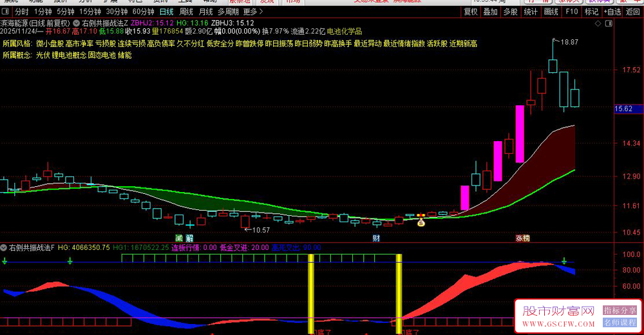644x335 pixels.
Task: Open the main chart indicator dropdown (右侧共振战法Z)
Action: [x=77, y=23]
